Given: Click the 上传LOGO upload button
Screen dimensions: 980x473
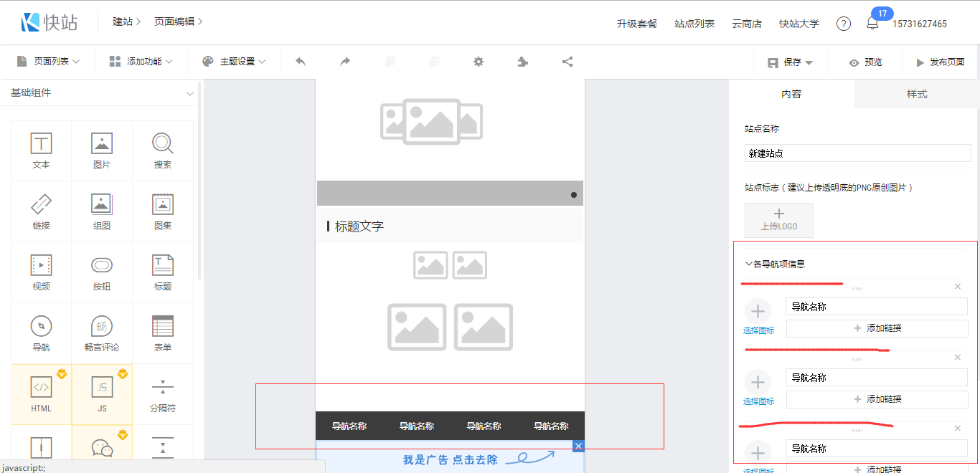Looking at the screenshot, I should 779,220.
